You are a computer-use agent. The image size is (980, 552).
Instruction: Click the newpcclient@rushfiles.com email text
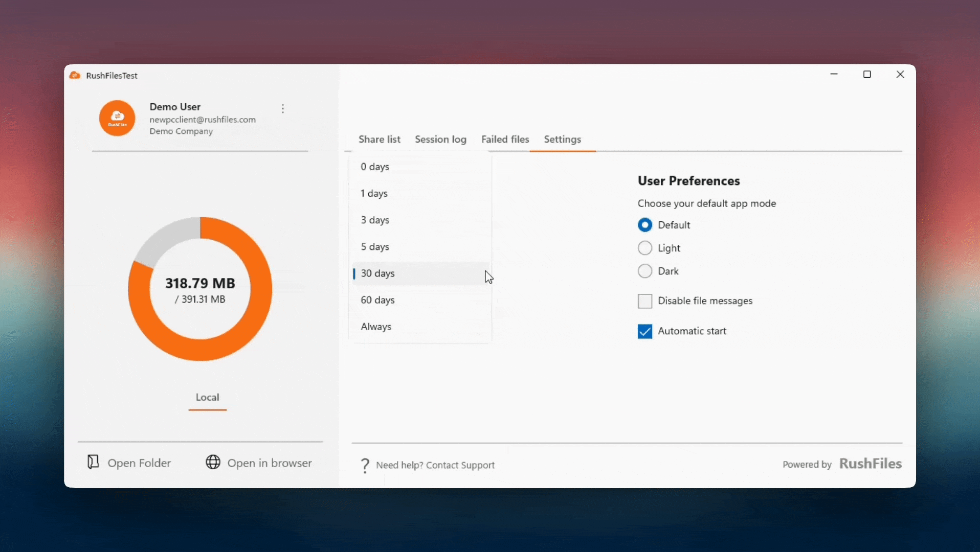[203, 120]
